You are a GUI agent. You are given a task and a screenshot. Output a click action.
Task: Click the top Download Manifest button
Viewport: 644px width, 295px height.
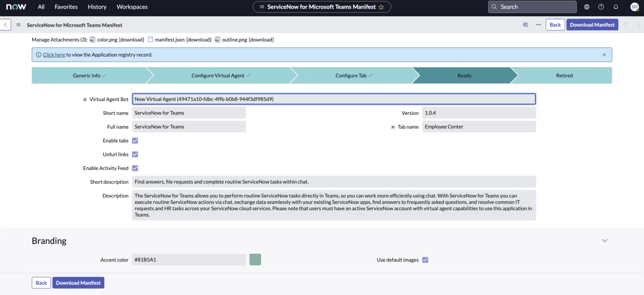(592, 25)
